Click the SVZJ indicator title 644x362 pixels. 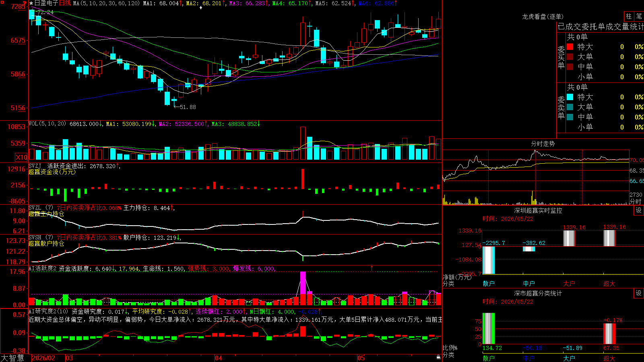[35, 166]
